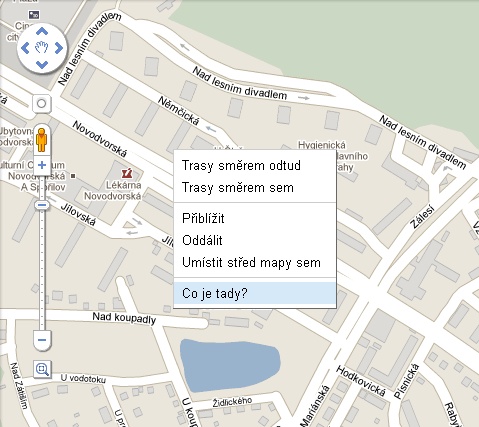This screenshot has height=427, width=479.
Task: Click the Lékárna Novodvorská pharmacy marker
Action: coord(127,173)
